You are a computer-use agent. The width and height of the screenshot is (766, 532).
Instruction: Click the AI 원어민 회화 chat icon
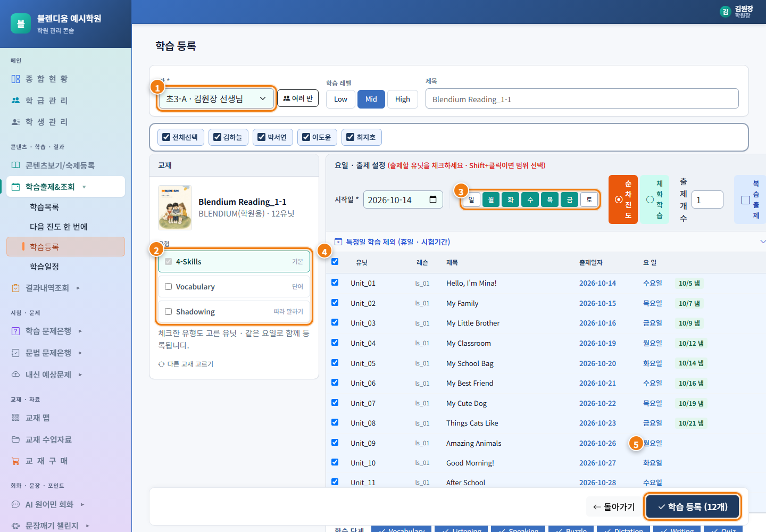[x=16, y=504]
